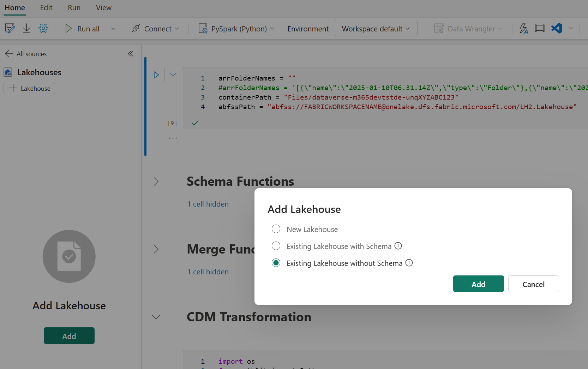Click the download/export notebook icon
Screen dimensions: 588x369
coord(26,28)
